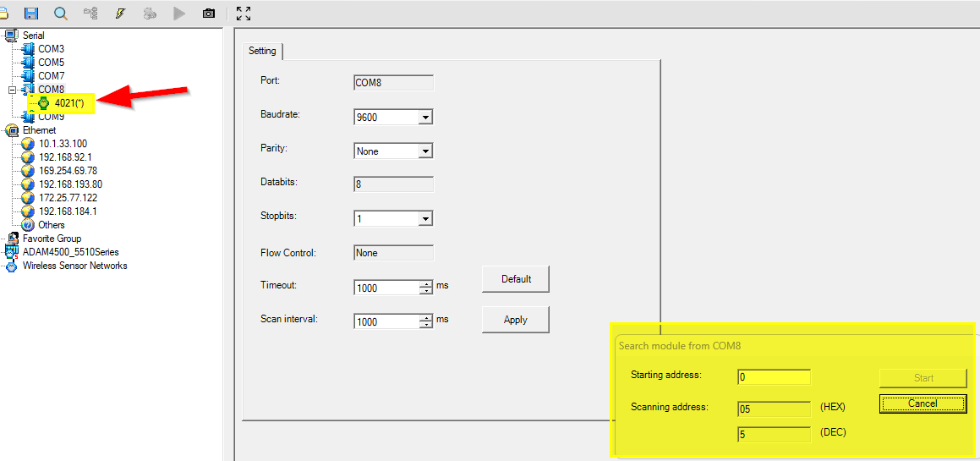980x461 pixels.
Task: Click the grayed tree-structure toolbar icon
Action: point(90,14)
